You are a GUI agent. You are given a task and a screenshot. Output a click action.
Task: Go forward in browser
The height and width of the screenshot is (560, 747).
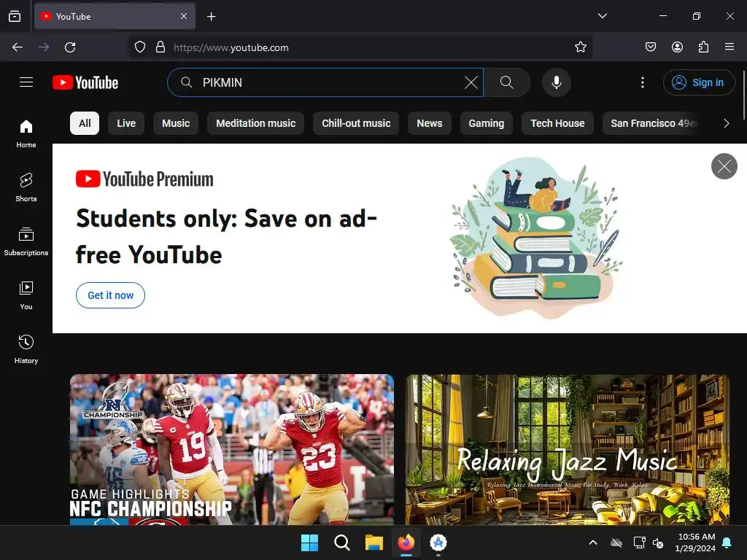tap(44, 47)
